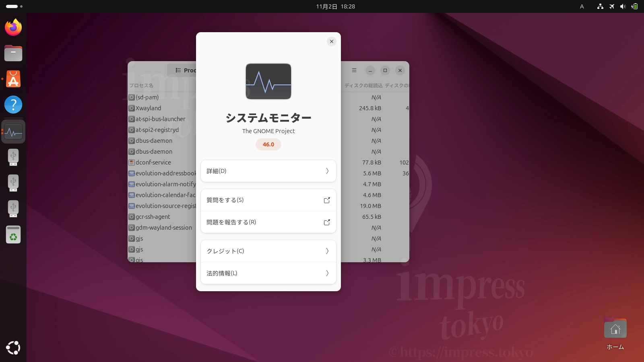Viewport: 644px width, 362px height.
Task: Click the システムモニター title text
Action: click(268, 118)
